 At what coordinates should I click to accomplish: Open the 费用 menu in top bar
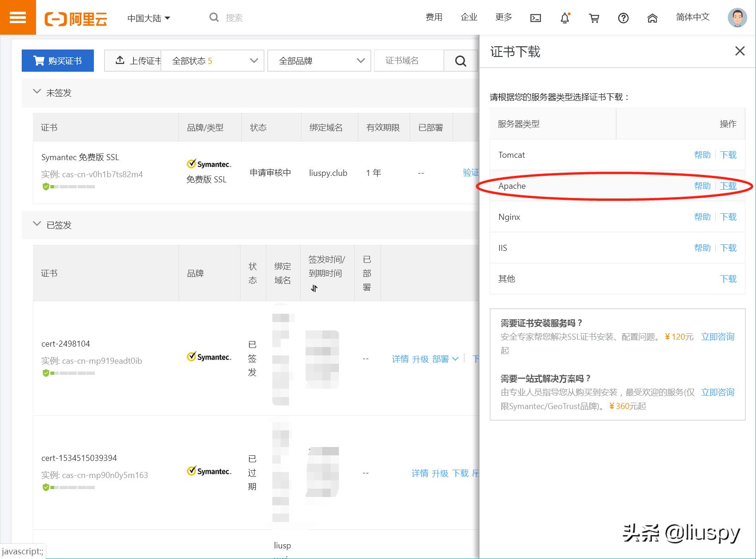(434, 17)
